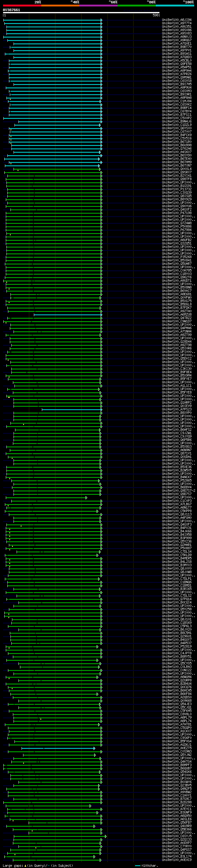Open hit UniRef100_A9NVJ3
Viewport: 197px width, 868px height.
tap(177, 37)
